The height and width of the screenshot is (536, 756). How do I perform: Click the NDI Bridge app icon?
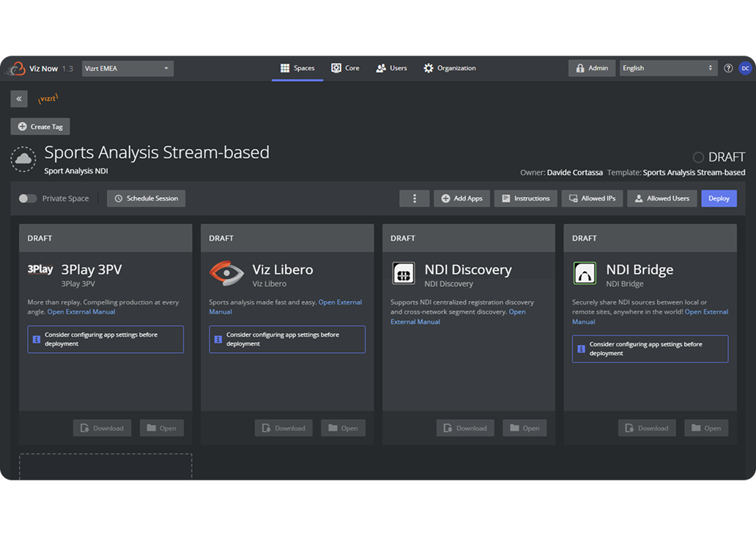pyautogui.click(x=585, y=274)
